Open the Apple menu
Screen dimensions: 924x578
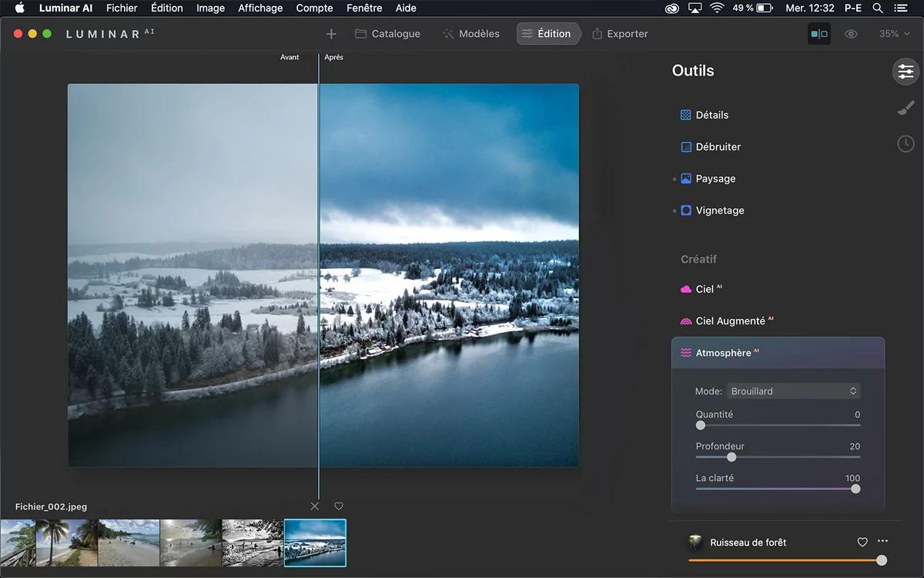(19, 8)
